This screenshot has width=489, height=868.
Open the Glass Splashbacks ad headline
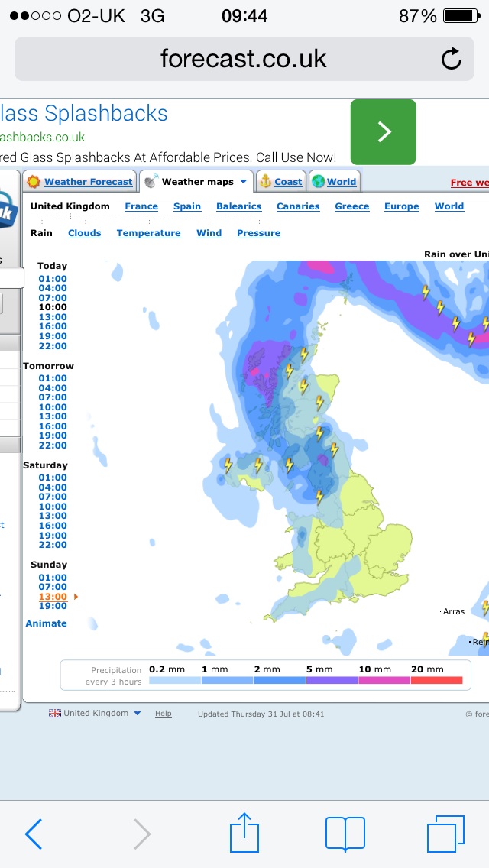point(83,114)
